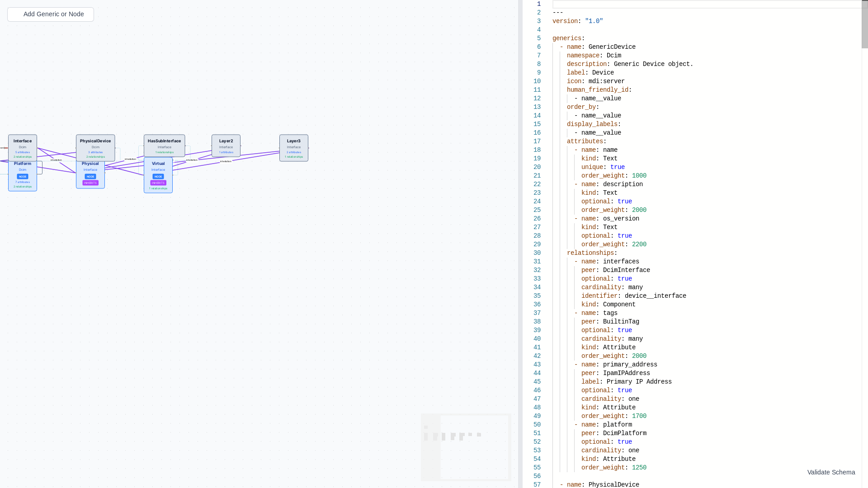The image size is (868, 488).
Task: Click '7 attributes' on Platform node
Action: 23,182
